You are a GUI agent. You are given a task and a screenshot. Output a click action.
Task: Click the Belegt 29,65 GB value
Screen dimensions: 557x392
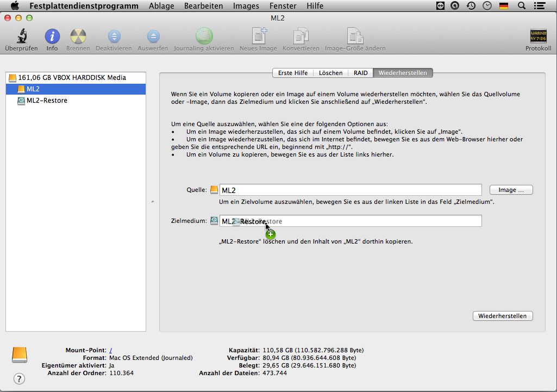point(309,365)
